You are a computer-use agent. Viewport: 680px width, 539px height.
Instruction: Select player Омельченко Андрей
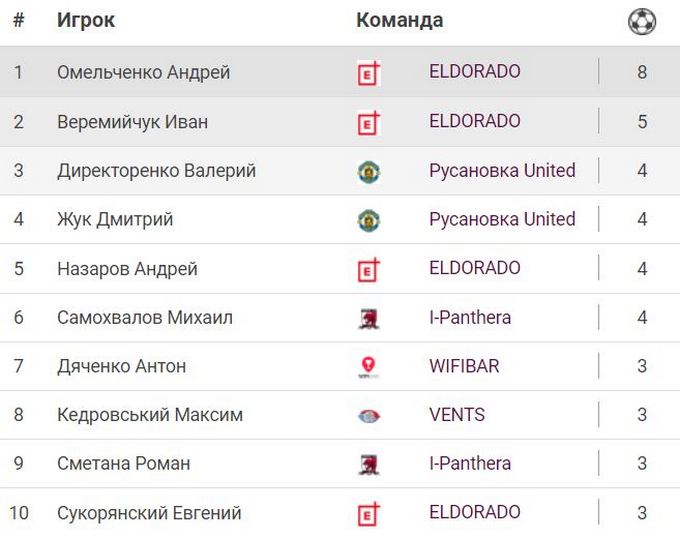(144, 73)
